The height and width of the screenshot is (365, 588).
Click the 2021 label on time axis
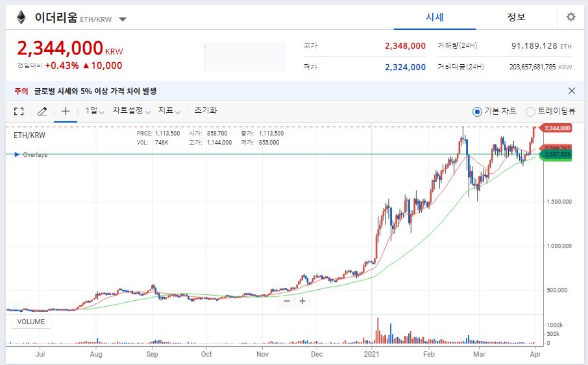(371, 354)
